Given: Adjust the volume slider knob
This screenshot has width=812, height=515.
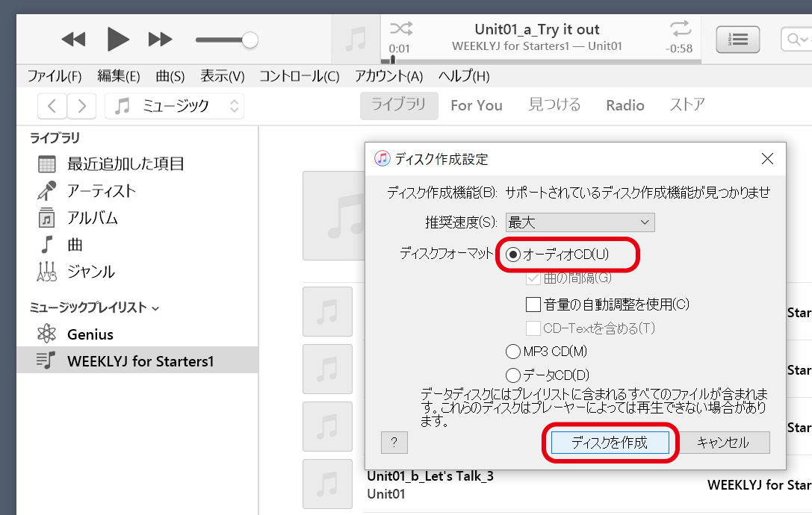Looking at the screenshot, I should 250,40.
